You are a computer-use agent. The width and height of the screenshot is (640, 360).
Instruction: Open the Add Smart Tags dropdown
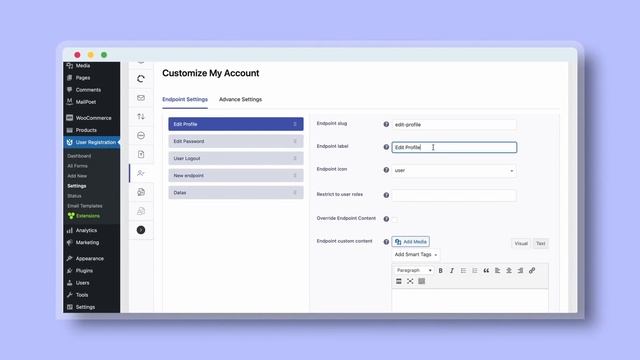point(416,255)
